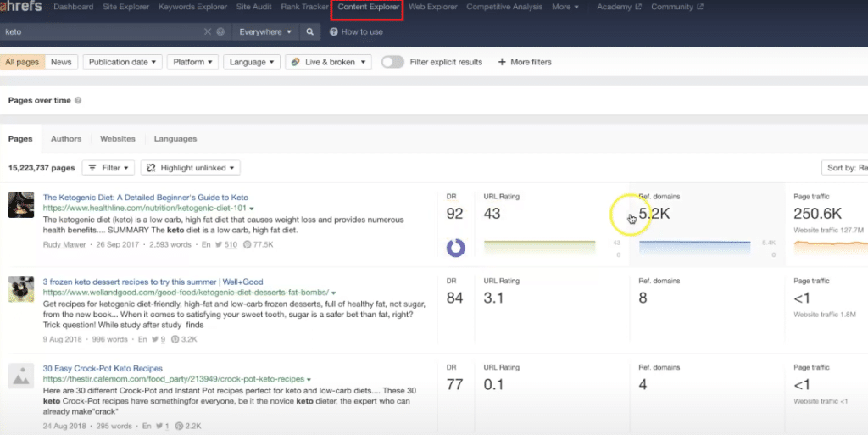Select the Pages tab
868x435 pixels.
(x=20, y=139)
